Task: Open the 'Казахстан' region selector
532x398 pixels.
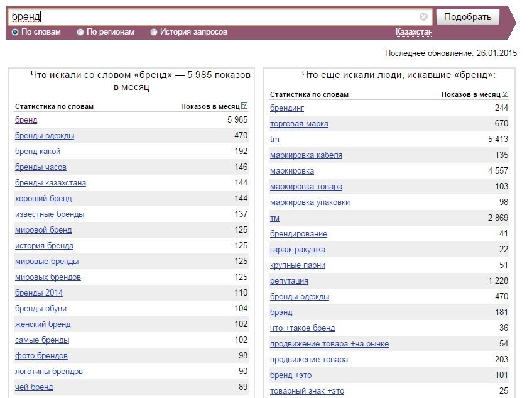Action: (413, 32)
